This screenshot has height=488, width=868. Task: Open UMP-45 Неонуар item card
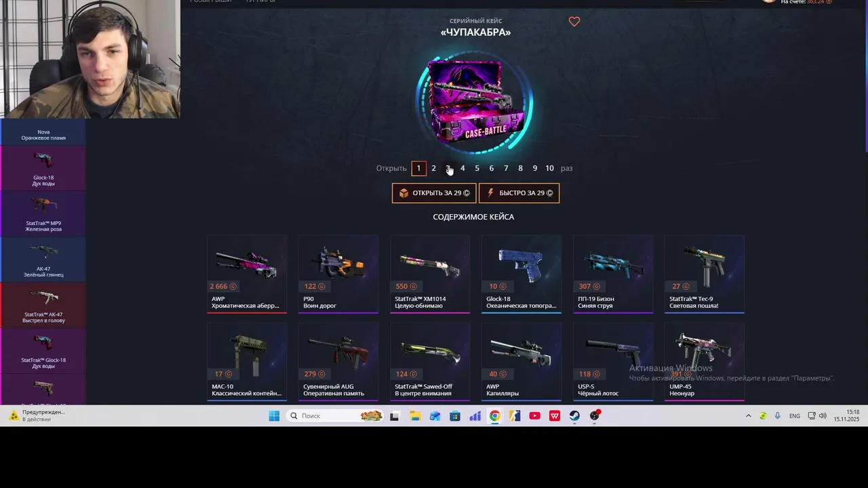tap(705, 362)
